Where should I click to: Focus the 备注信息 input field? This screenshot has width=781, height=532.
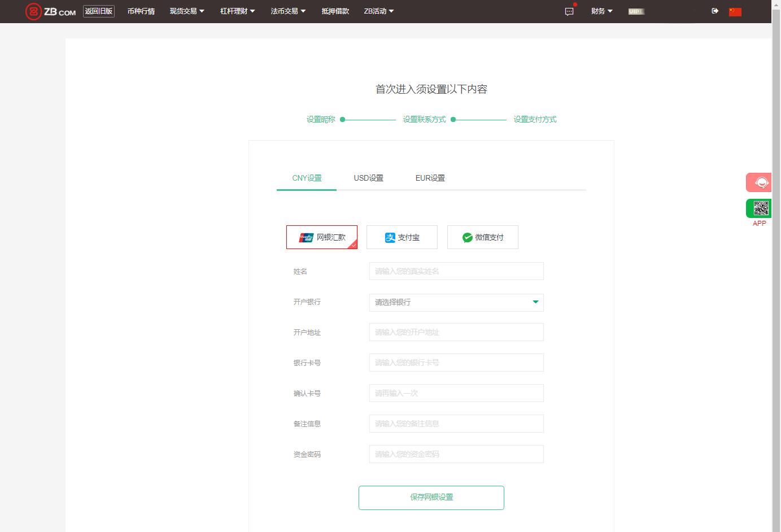click(x=456, y=424)
